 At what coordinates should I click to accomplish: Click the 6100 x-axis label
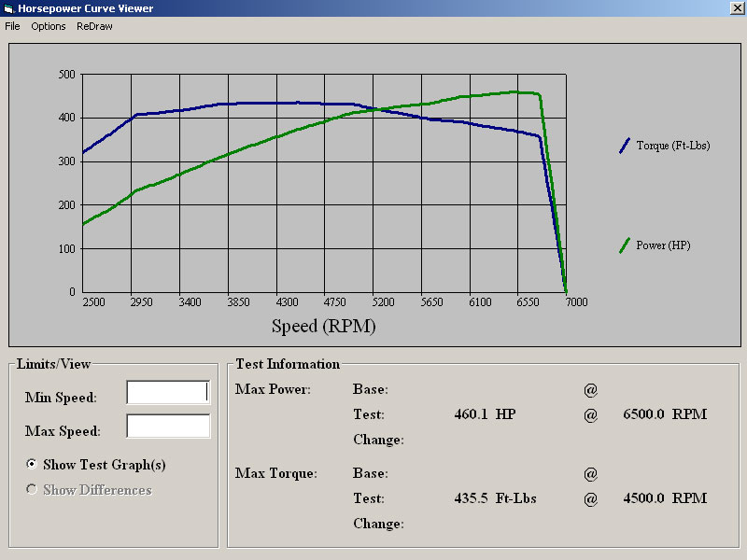tap(480, 301)
